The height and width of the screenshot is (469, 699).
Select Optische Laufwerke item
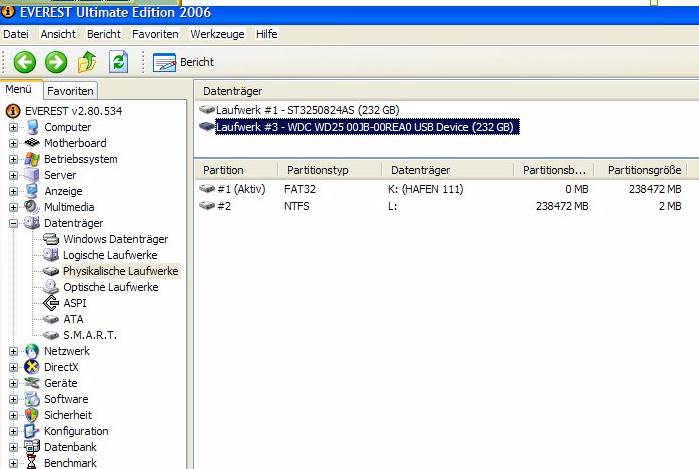coord(111,287)
